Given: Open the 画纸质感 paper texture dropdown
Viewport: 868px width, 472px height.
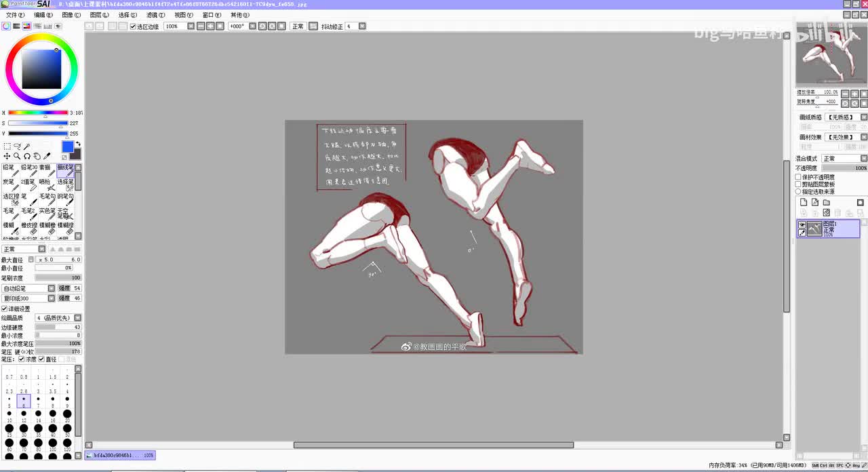Looking at the screenshot, I should click(x=846, y=117).
